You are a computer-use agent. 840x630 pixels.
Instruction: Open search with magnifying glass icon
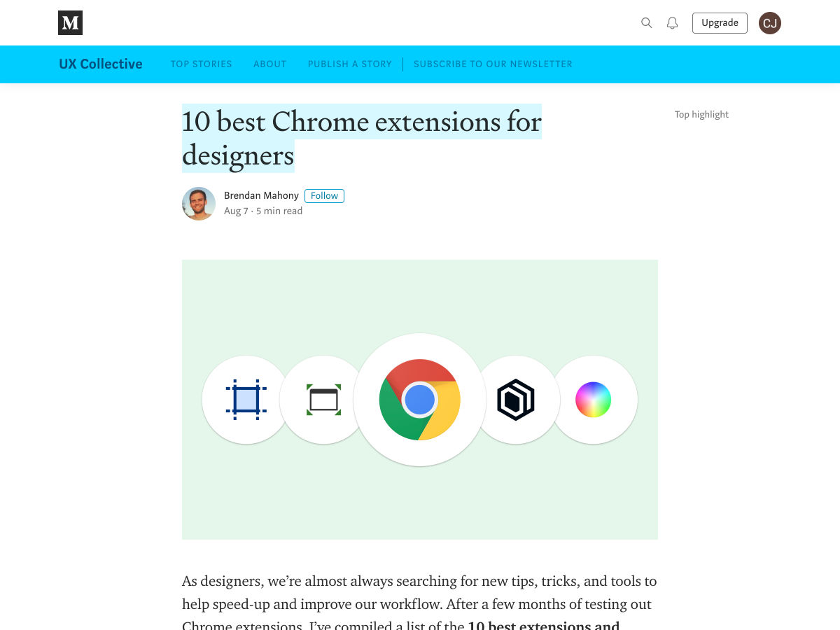646,23
